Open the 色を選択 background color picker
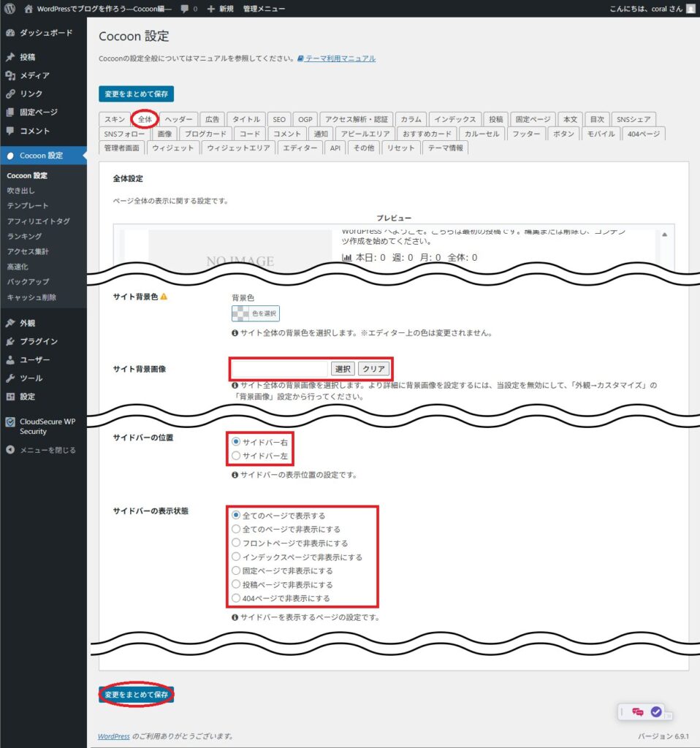 [255, 313]
